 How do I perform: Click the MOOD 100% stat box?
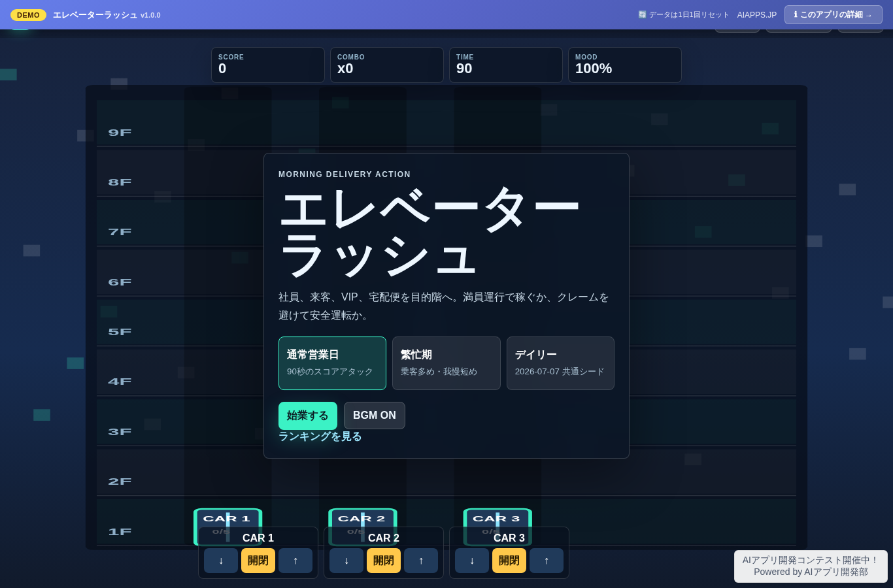click(x=625, y=65)
